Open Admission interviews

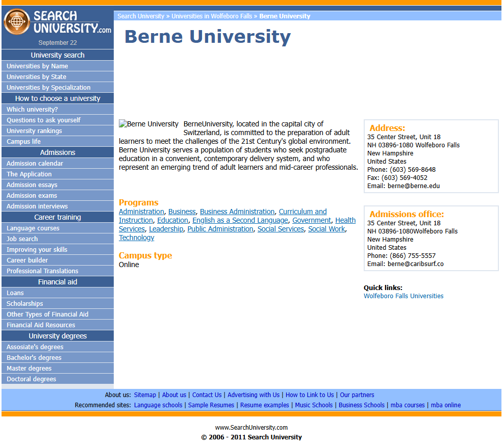pyautogui.click(x=58, y=206)
